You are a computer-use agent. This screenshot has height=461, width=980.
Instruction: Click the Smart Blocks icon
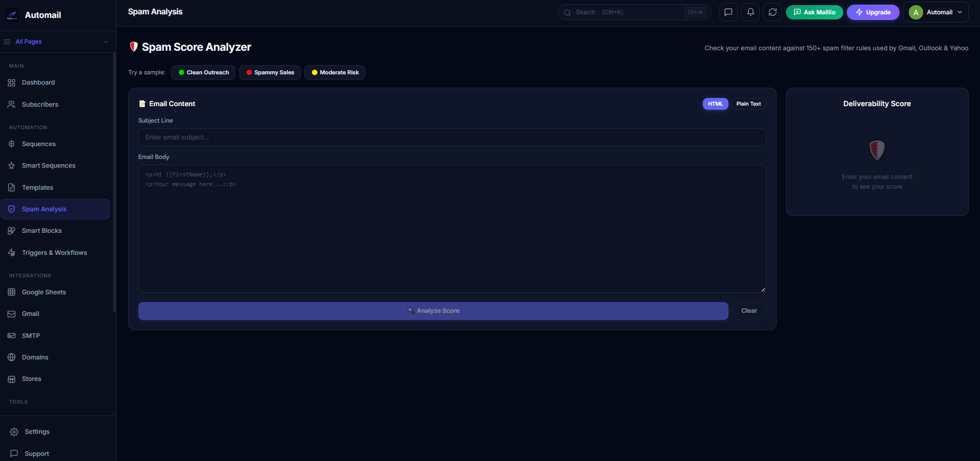[11, 231]
